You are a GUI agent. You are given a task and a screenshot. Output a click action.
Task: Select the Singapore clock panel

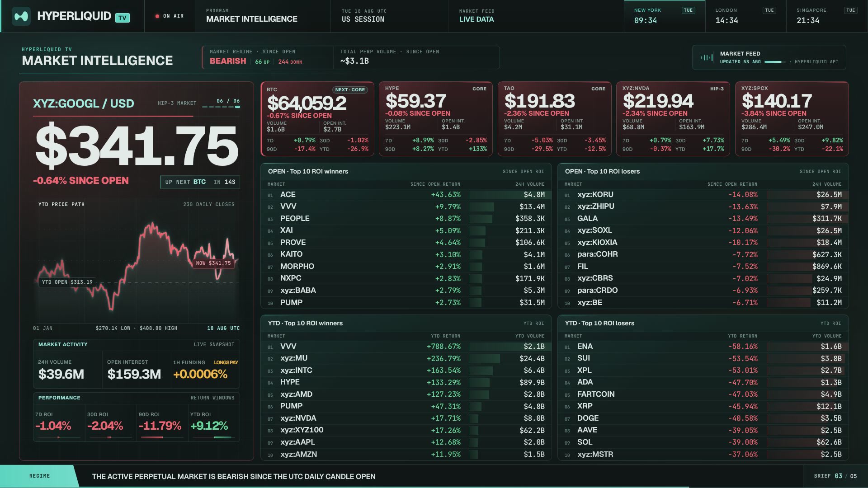coord(827,16)
